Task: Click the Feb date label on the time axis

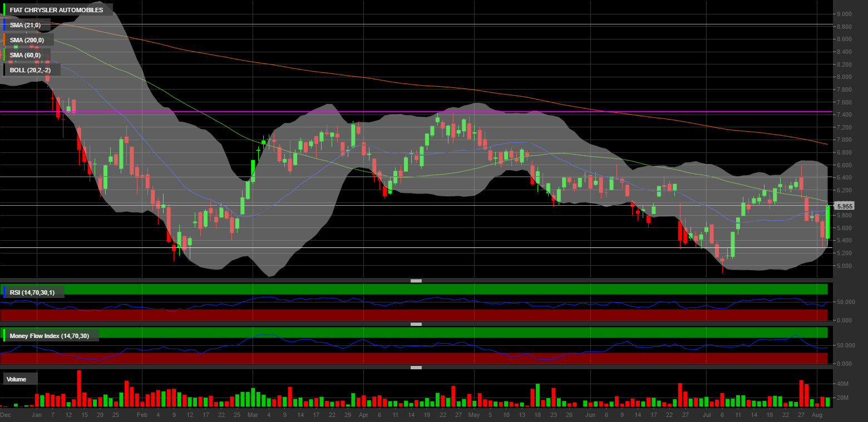Action: click(x=142, y=415)
